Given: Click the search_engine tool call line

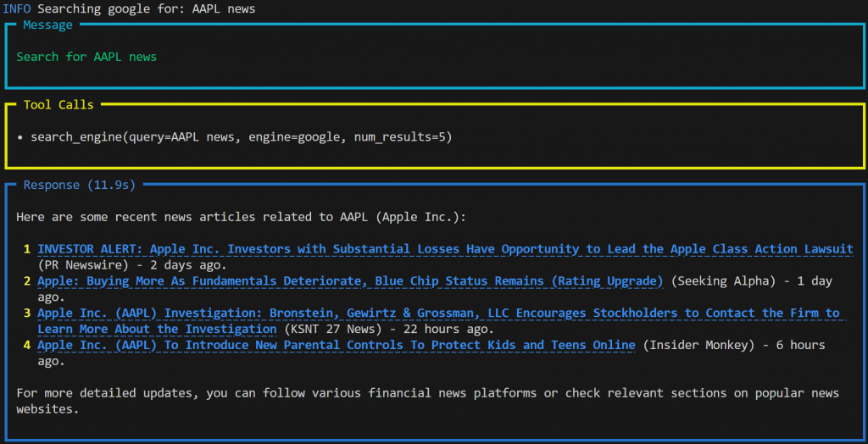Looking at the screenshot, I should (x=241, y=136).
